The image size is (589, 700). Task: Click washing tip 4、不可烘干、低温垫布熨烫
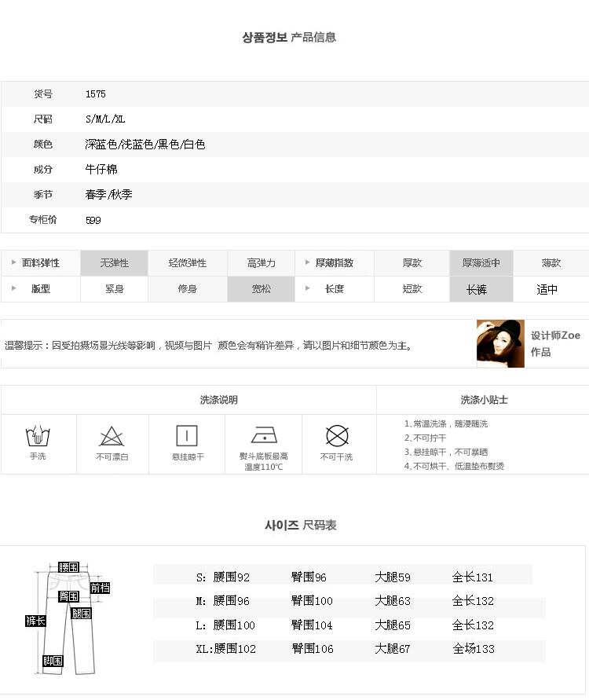(454, 466)
